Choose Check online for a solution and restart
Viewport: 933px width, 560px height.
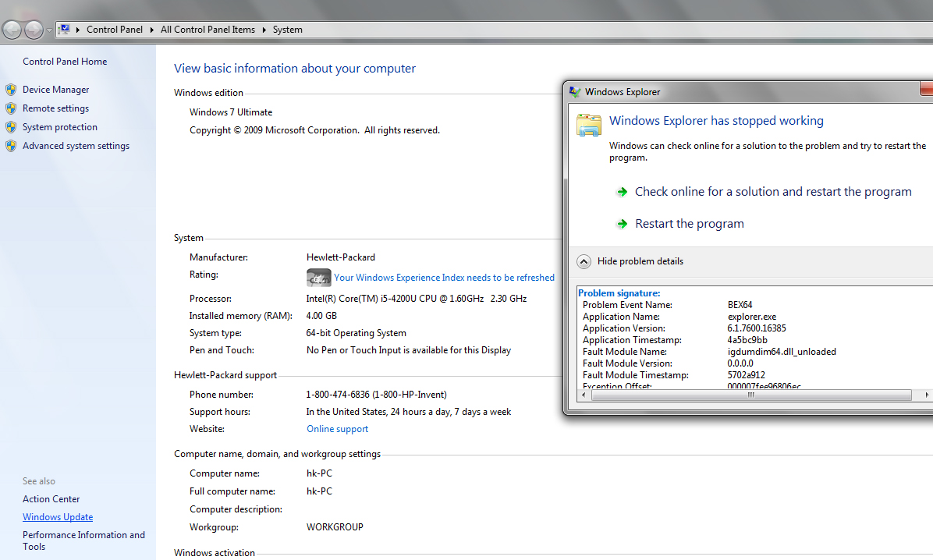pos(773,192)
